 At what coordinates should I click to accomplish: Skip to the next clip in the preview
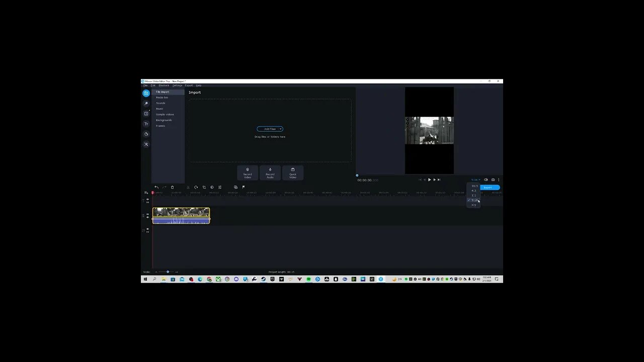(x=439, y=179)
